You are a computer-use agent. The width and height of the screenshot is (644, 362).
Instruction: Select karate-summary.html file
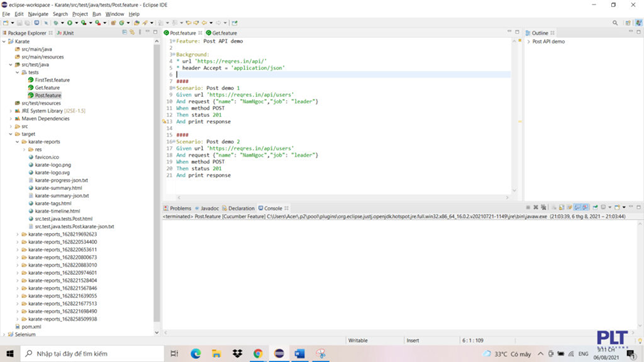coord(58,188)
